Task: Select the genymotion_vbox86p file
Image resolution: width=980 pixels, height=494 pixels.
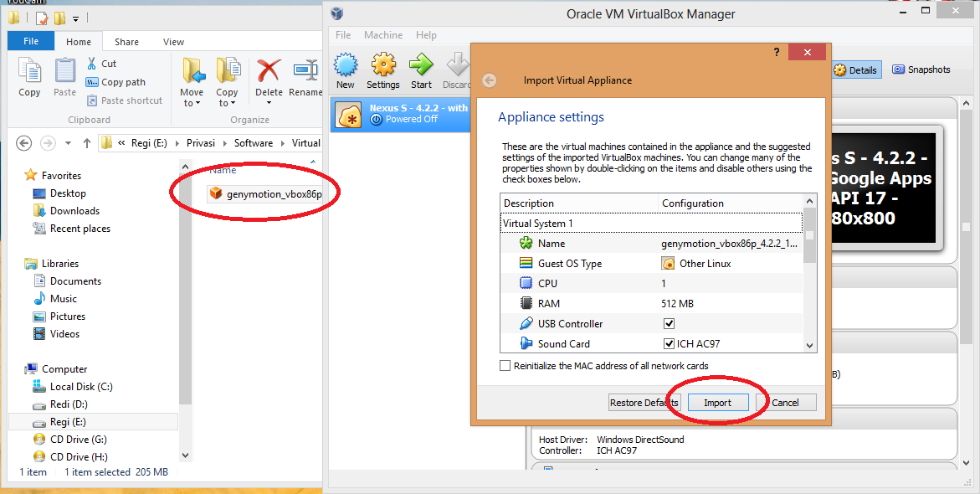Action: (x=266, y=194)
